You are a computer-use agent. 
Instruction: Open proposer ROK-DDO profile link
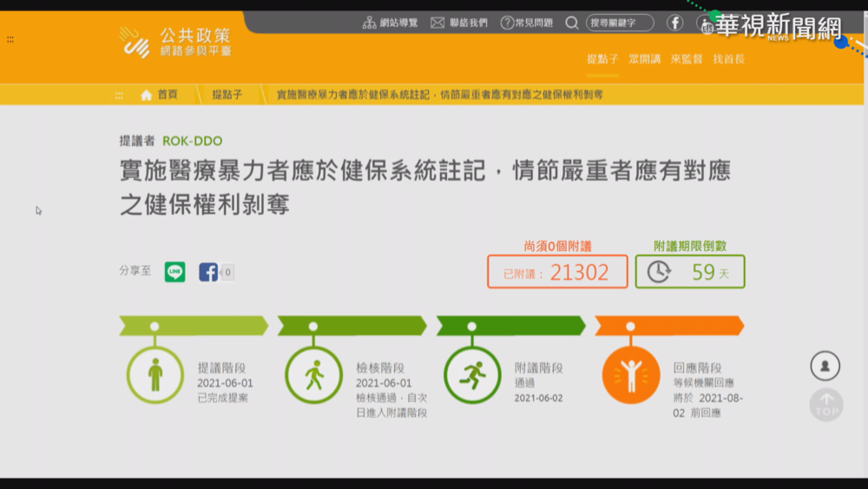(x=192, y=142)
